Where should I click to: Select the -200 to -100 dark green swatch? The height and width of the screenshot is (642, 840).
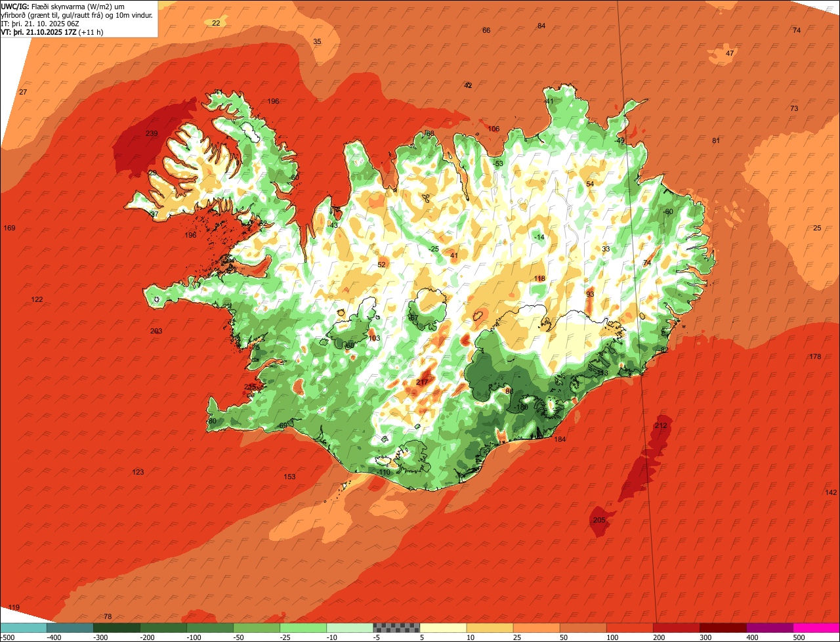pos(163,628)
